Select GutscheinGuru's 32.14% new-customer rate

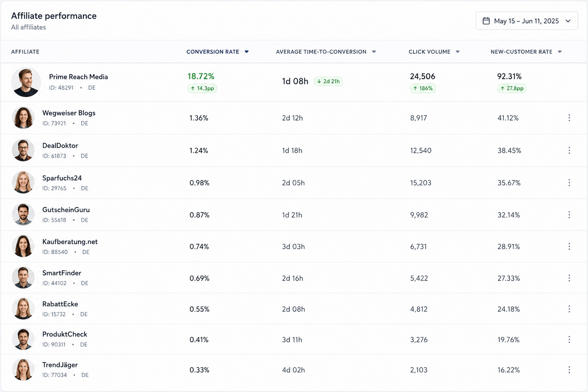coord(509,215)
